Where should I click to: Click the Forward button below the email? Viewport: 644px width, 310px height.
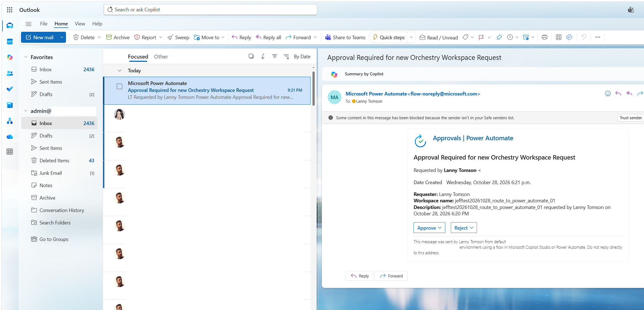[391, 276]
